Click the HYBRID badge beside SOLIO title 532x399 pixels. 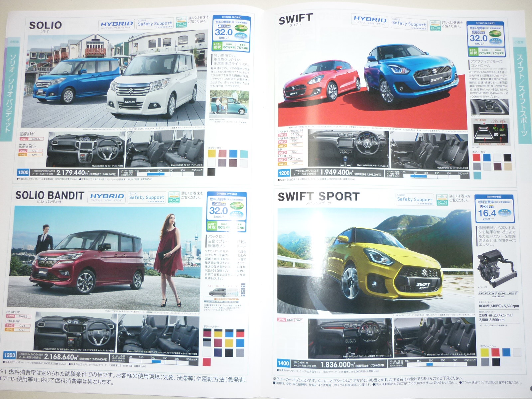116,25
